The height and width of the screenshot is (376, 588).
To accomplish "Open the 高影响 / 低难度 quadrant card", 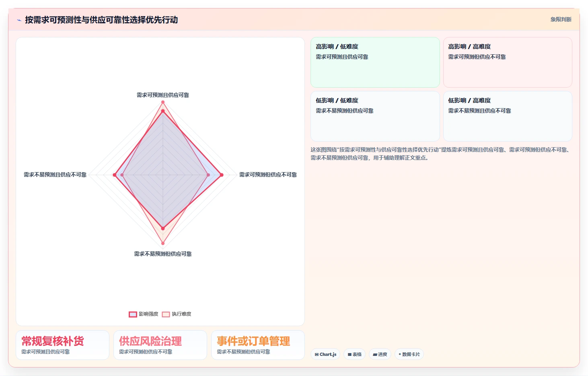I will [375, 62].
